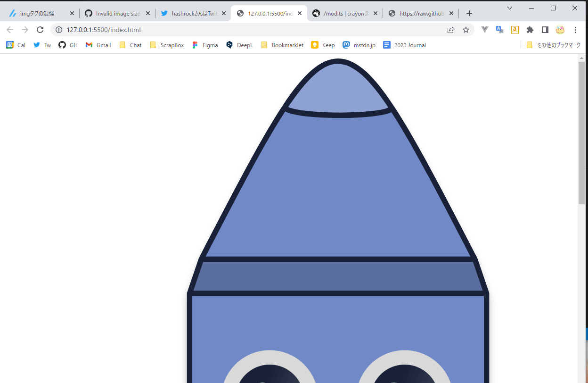This screenshot has height=383, width=588.
Task: Open the GH GitHub bookmark
Action: coord(68,45)
